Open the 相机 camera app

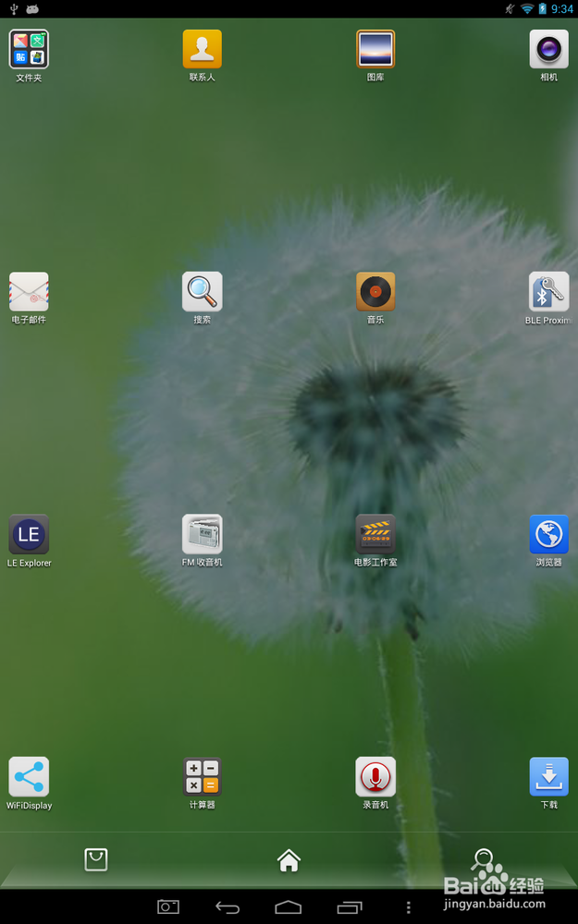[x=548, y=50]
